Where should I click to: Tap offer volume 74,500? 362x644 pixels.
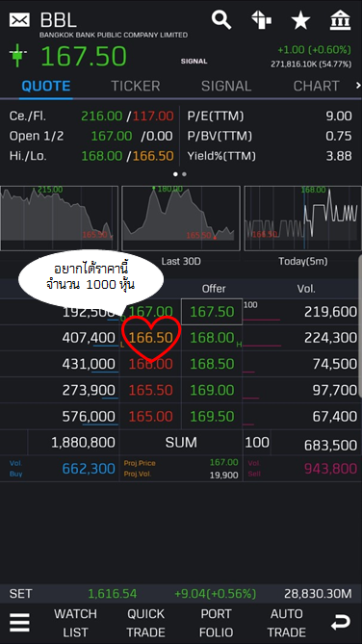click(x=335, y=364)
